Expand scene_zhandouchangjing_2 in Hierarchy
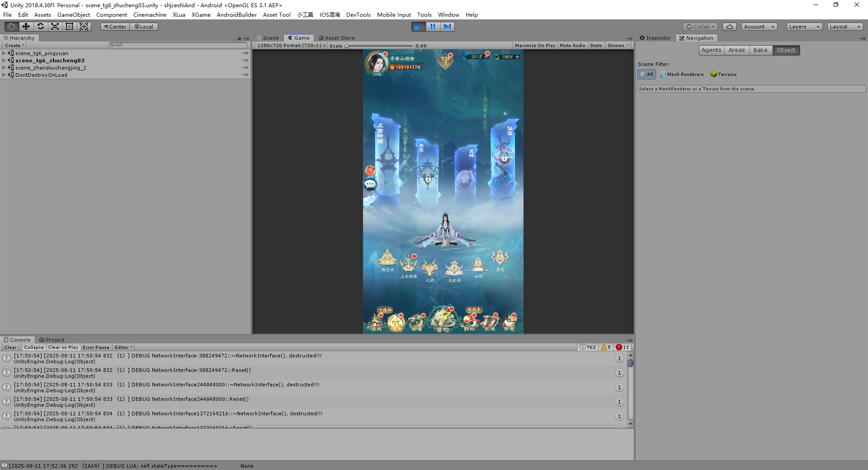The image size is (868, 470). (4, 68)
